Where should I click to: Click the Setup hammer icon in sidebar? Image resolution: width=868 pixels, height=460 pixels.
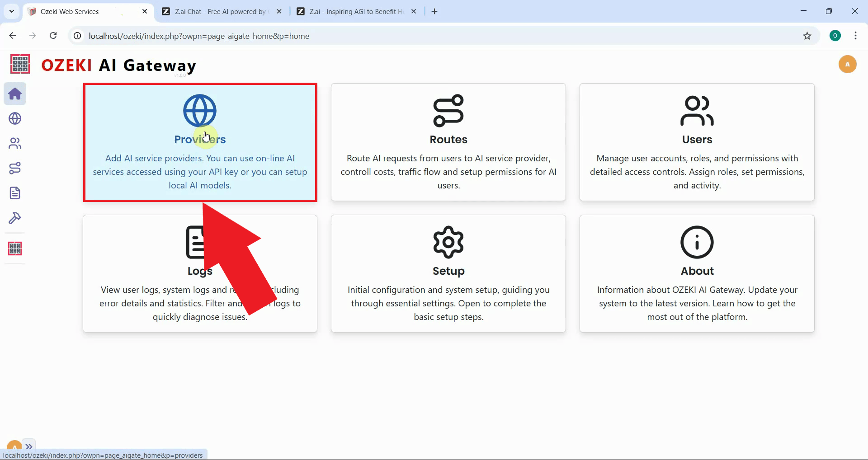[15, 218]
